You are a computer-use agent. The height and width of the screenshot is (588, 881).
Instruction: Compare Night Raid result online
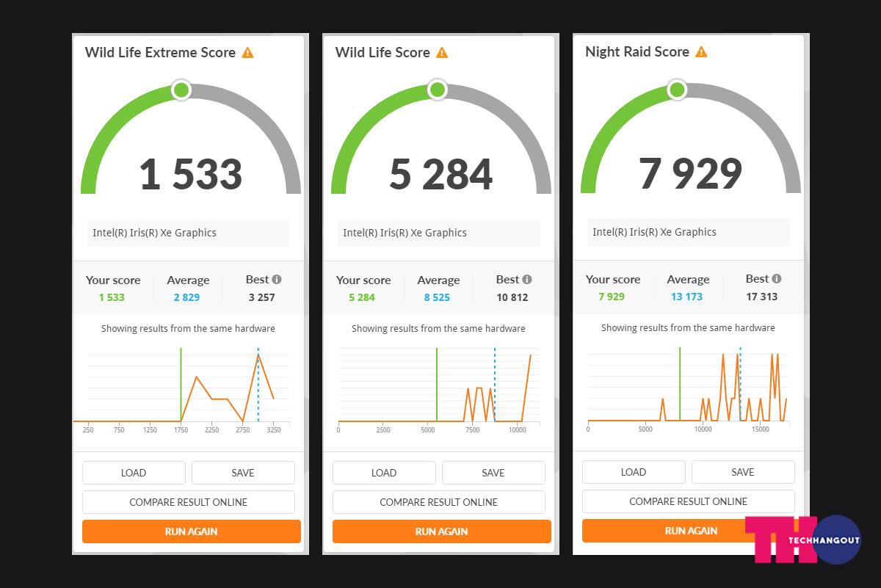coord(689,501)
